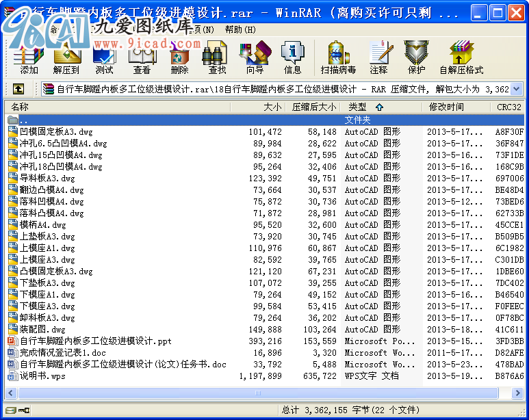Open the 查找 (Find) binoculars tool
This screenshot has width=529, height=420.
click(217, 57)
